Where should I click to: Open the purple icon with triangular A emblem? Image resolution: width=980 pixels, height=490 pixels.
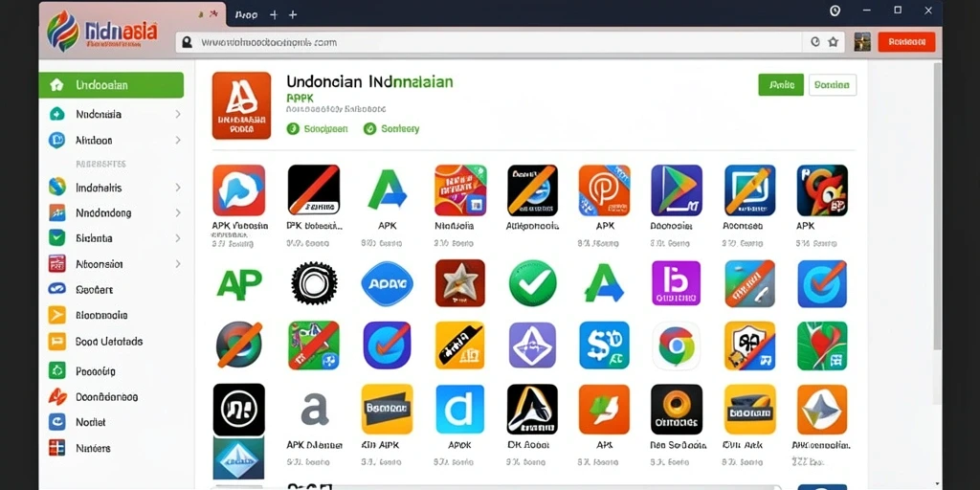[532, 345]
